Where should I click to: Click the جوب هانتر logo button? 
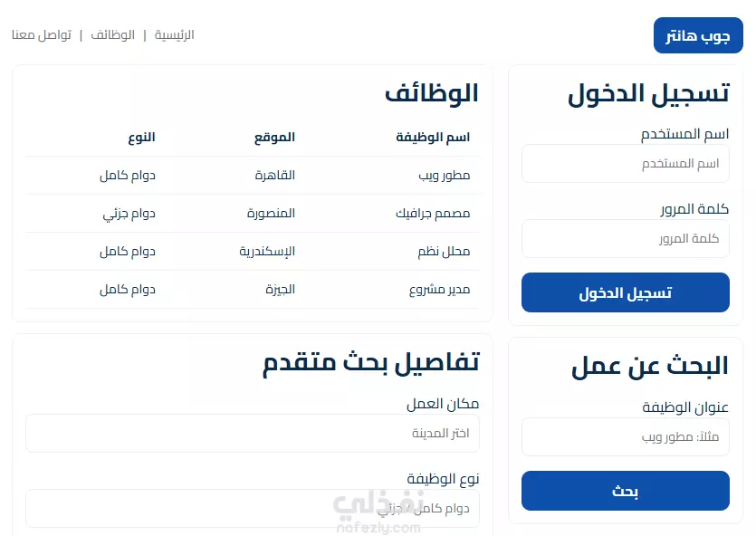(x=698, y=35)
